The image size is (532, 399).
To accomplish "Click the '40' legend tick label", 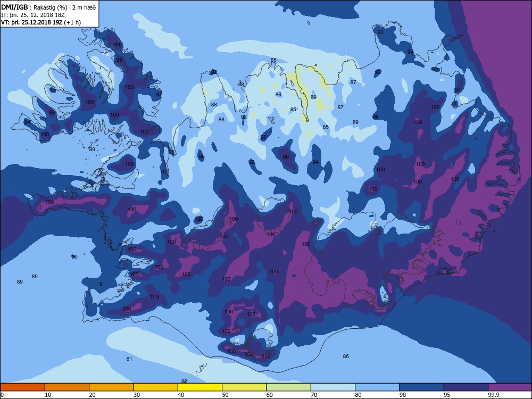I will [181, 395].
